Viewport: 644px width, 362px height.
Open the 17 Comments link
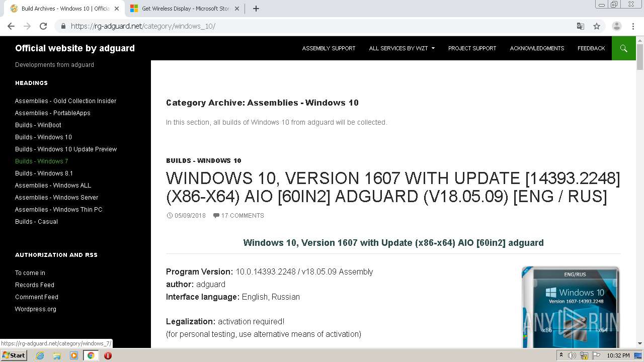click(243, 216)
